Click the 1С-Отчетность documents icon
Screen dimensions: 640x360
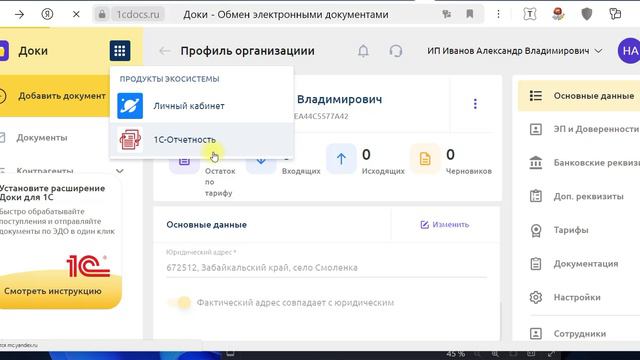click(130, 139)
